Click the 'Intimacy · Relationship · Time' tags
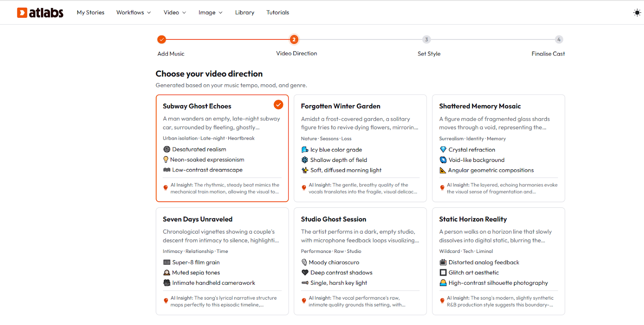644x325 pixels. (x=195, y=251)
